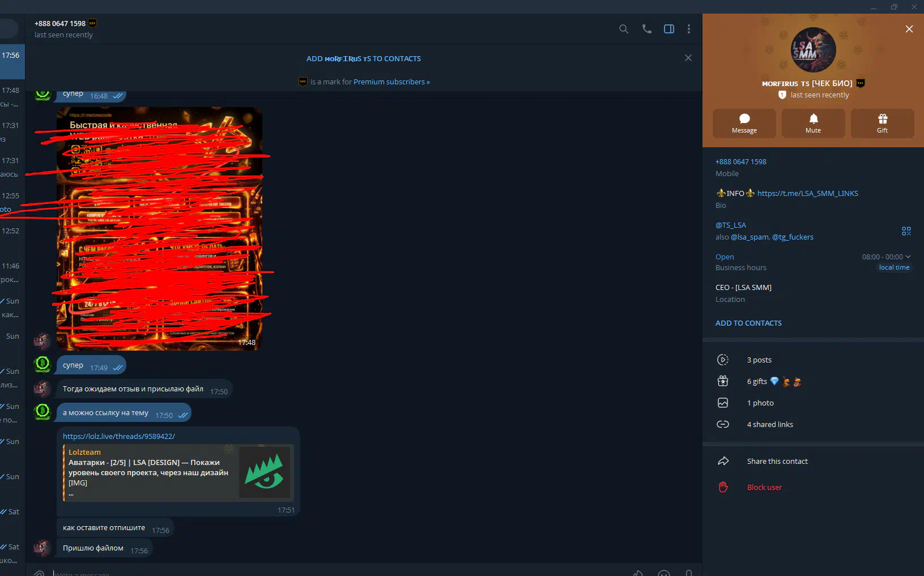The height and width of the screenshot is (576, 924).
Task: Dismiss the add to contacts banner
Action: coord(688,58)
